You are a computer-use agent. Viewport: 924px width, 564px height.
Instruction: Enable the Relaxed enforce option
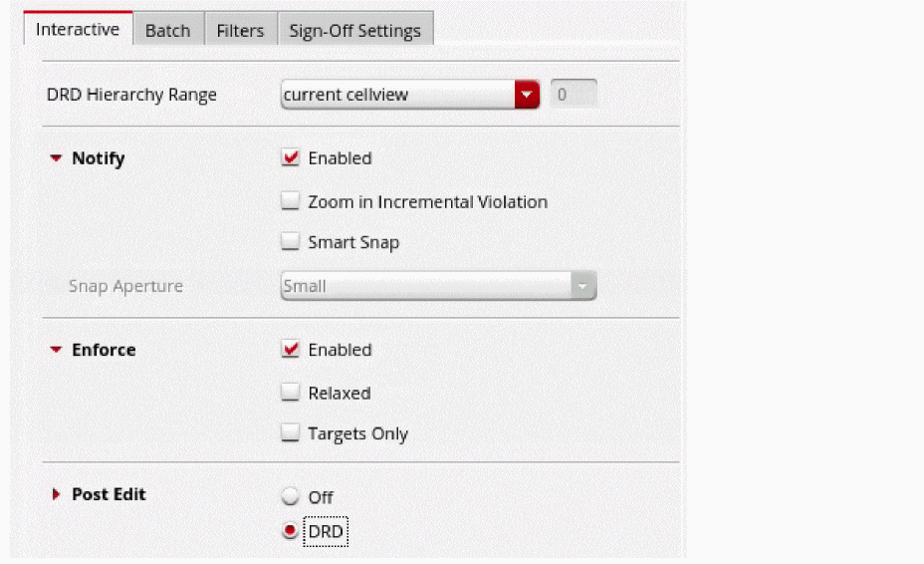(291, 393)
